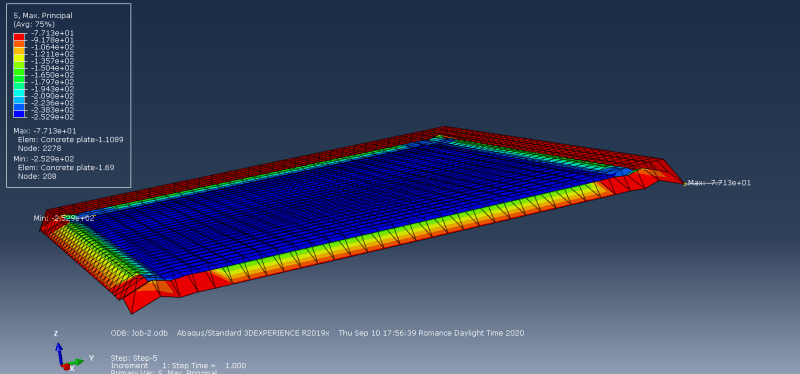Click legend value -1.211e+02

(53, 54)
